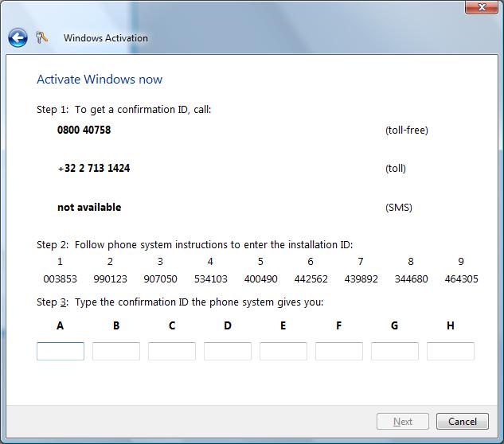Click the input box under G
504x444 pixels.
395,351
